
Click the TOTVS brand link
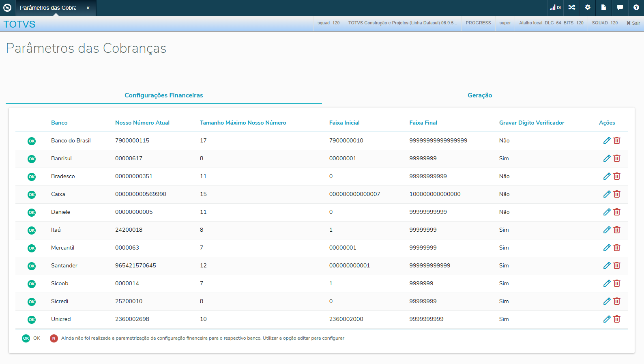click(x=19, y=24)
